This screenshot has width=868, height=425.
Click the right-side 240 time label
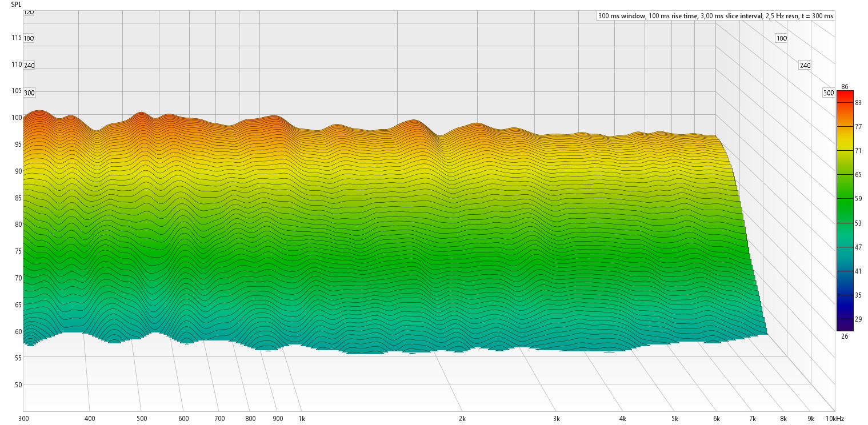[805, 66]
